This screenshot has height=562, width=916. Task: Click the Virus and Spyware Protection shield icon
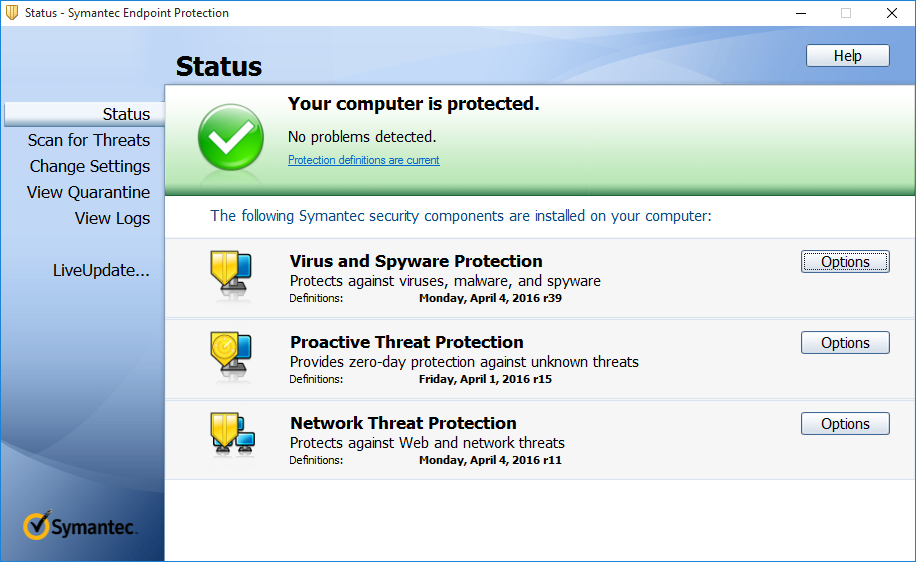tap(229, 272)
